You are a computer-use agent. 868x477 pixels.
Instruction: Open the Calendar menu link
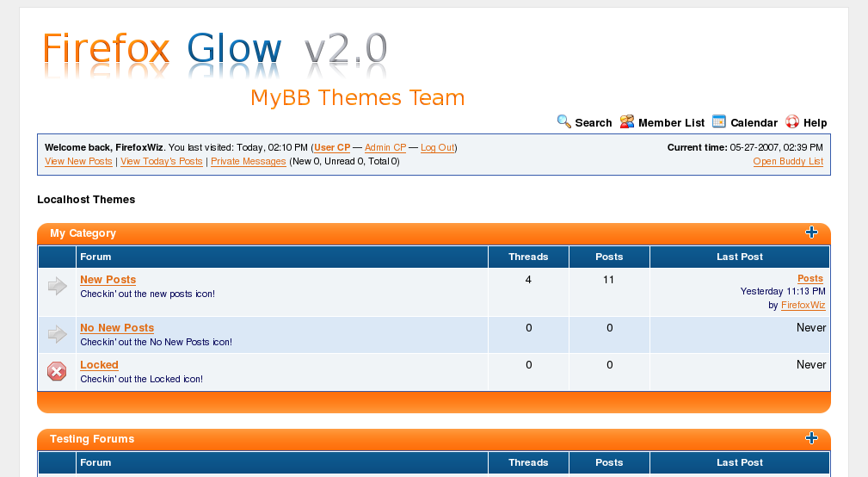pos(754,123)
